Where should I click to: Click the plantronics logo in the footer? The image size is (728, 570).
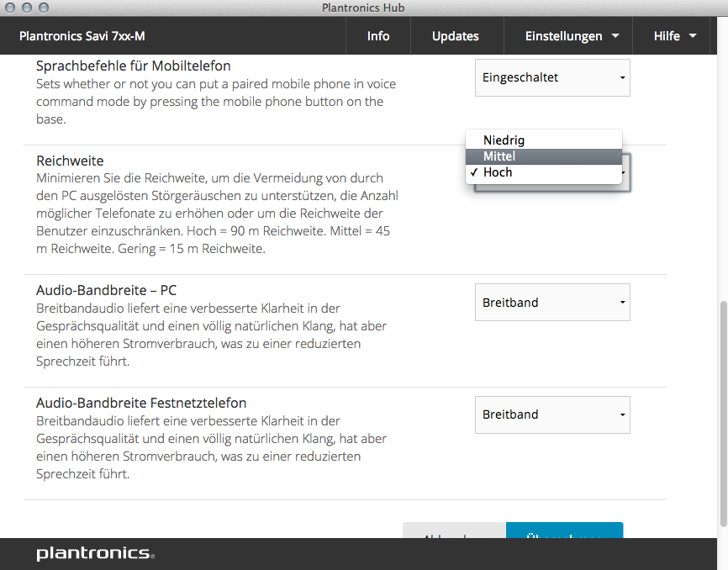click(x=95, y=553)
